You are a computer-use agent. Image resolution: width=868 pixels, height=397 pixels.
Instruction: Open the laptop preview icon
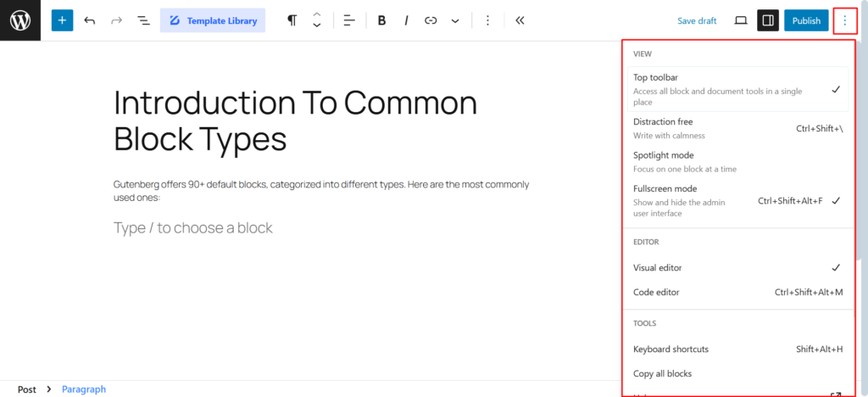pyautogui.click(x=741, y=20)
